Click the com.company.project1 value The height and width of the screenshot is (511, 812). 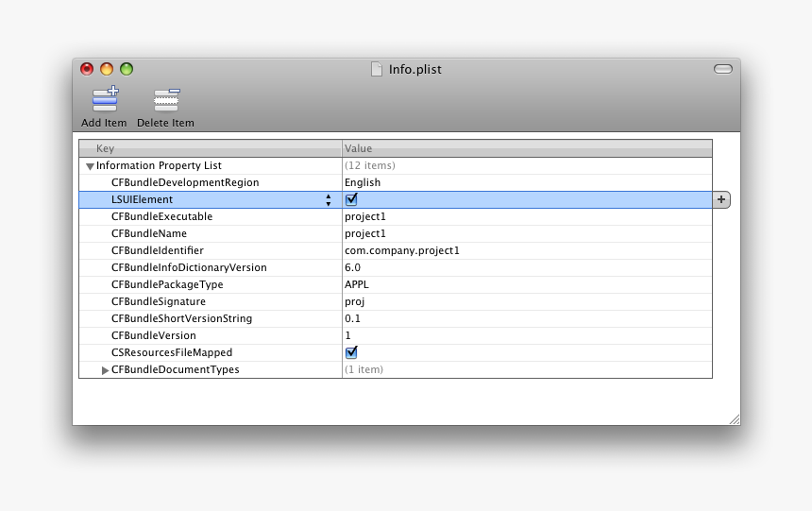402,251
